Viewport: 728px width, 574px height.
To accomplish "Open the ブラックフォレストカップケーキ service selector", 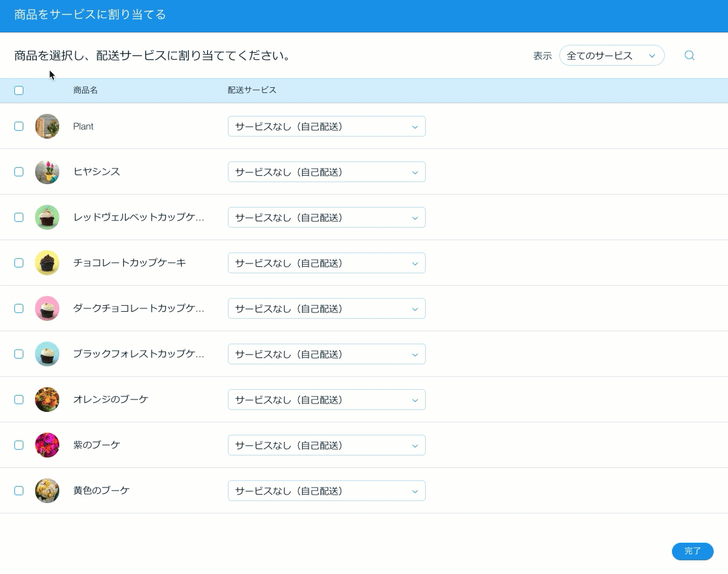I will (326, 354).
